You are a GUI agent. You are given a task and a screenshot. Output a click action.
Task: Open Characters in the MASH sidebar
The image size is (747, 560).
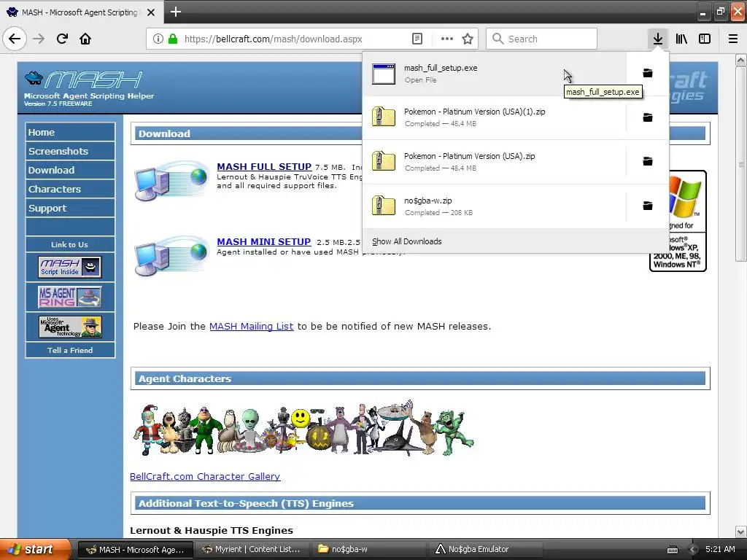(70, 189)
